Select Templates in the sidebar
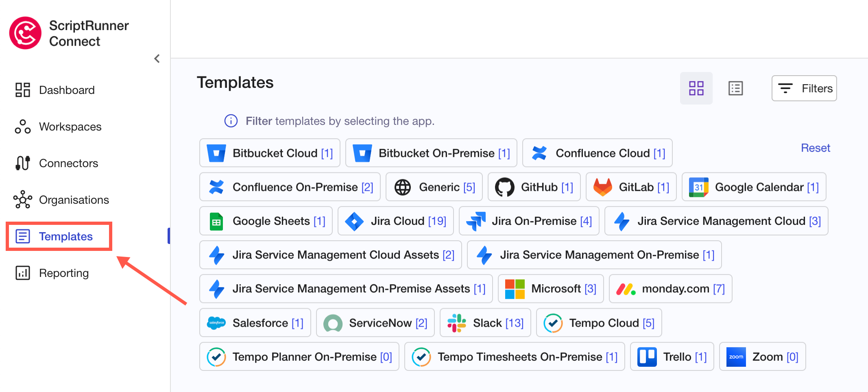This screenshot has width=868, height=392. tap(59, 236)
